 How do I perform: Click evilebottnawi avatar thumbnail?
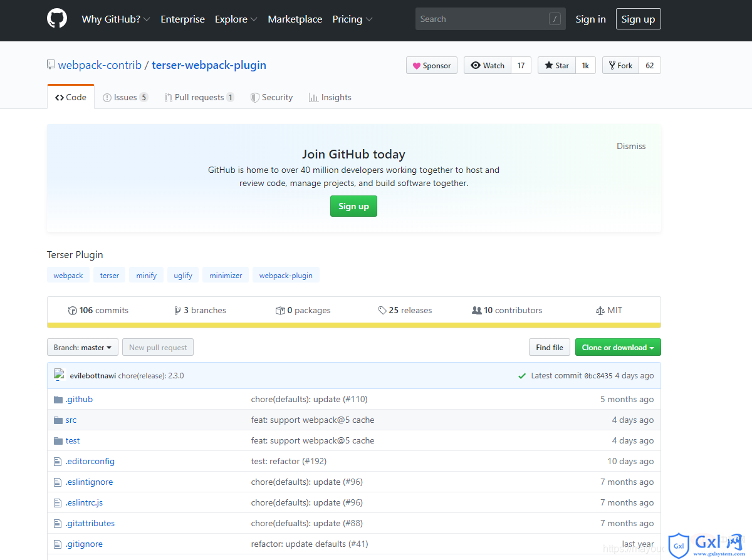(x=60, y=375)
